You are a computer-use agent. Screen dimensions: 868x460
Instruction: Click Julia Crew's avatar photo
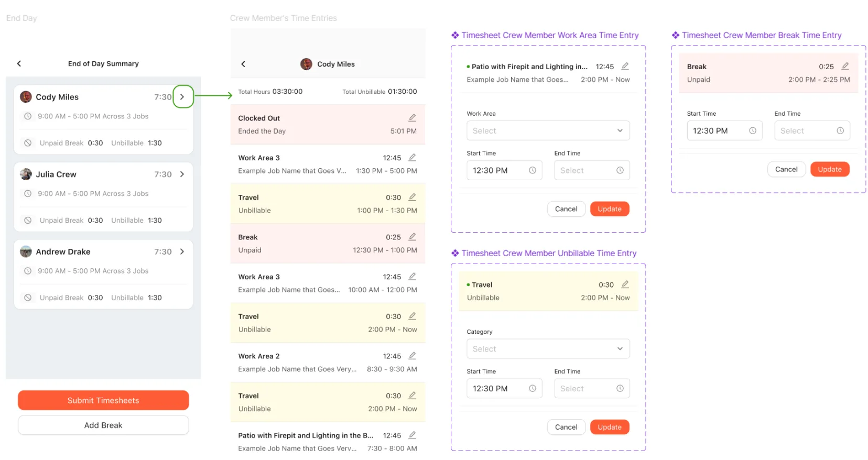point(26,174)
